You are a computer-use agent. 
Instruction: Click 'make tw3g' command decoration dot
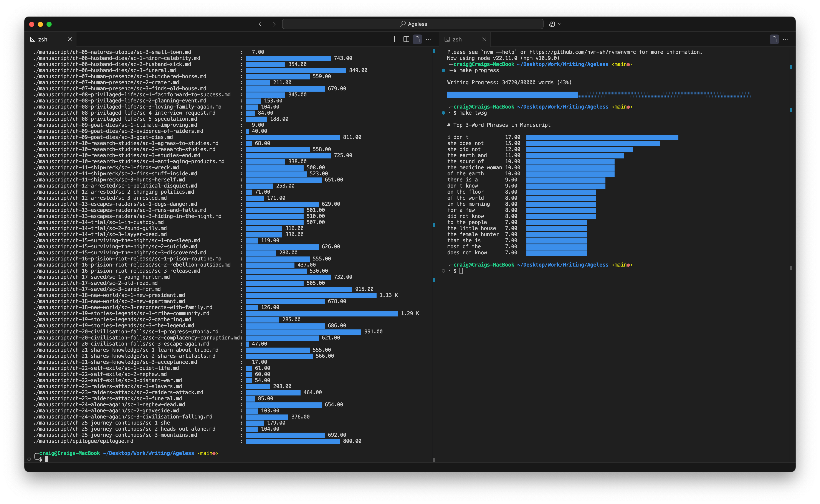coord(443,113)
